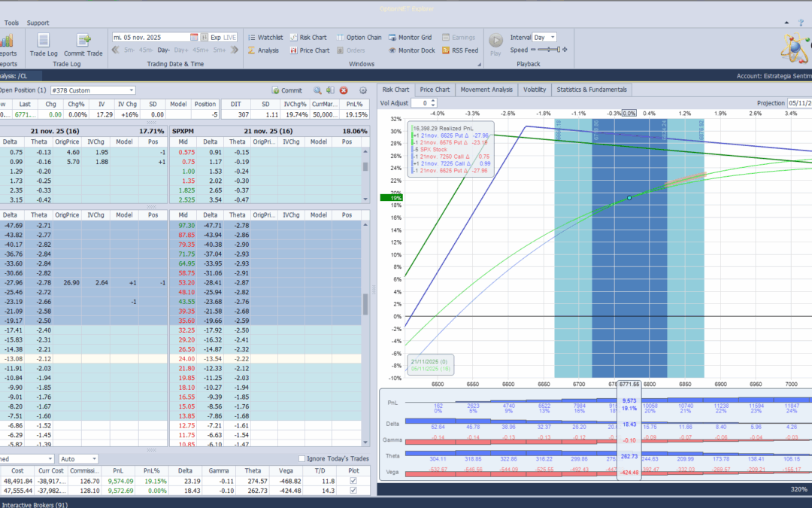
Task: Open the Tools menu
Action: [11, 23]
